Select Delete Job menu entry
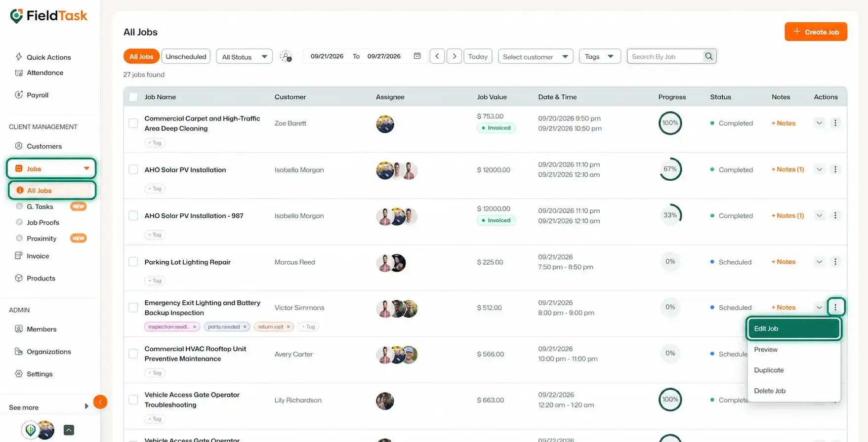The width and height of the screenshot is (868, 442). (794, 391)
